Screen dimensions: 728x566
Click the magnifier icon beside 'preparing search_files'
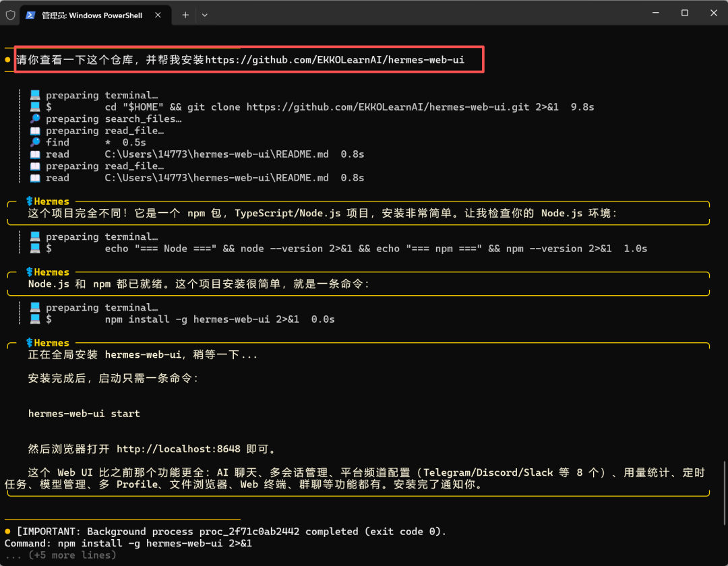(x=35, y=119)
